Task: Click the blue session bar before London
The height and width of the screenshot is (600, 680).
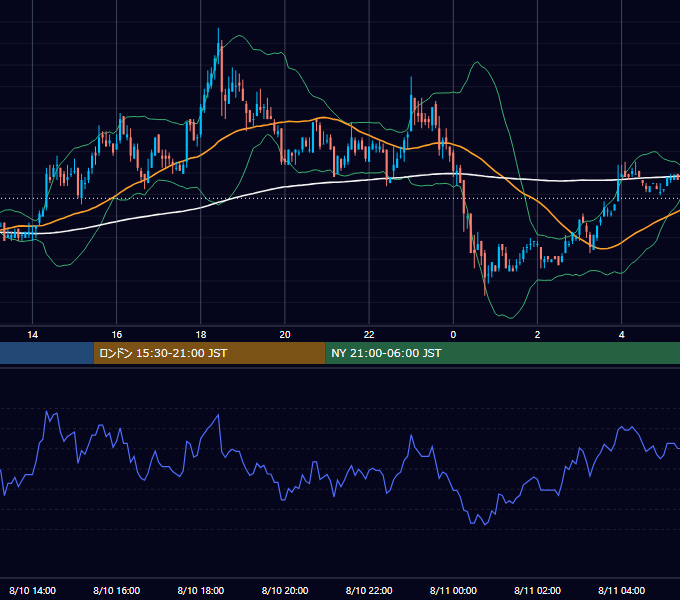Action: pyautogui.click(x=47, y=353)
